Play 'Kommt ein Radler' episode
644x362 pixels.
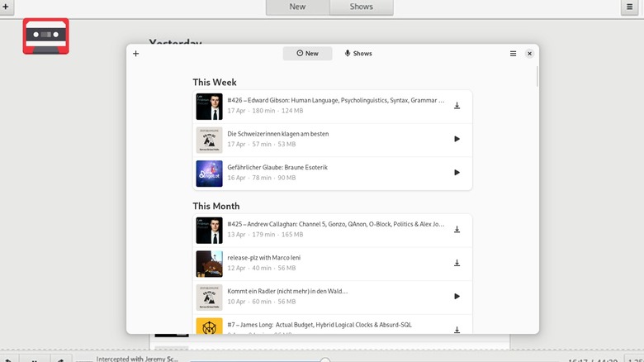click(457, 296)
